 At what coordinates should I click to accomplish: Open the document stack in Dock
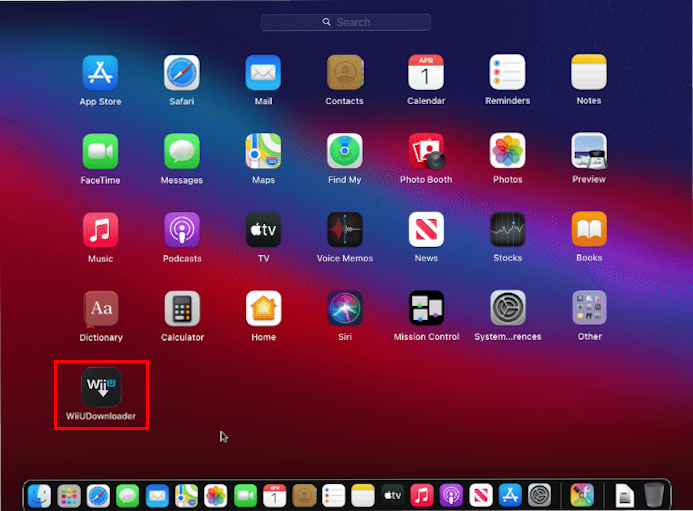click(x=624, y=496)
